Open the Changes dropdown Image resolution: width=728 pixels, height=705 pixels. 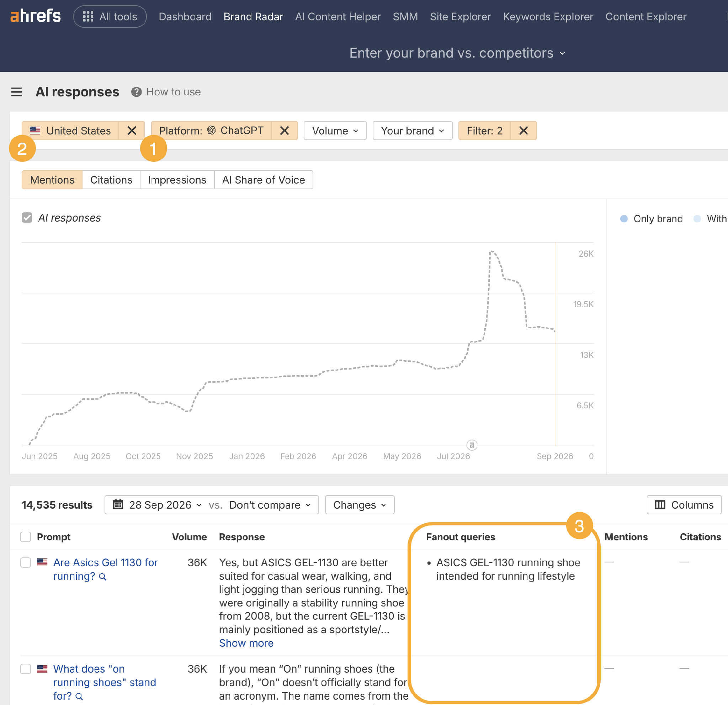coord(359,505)
